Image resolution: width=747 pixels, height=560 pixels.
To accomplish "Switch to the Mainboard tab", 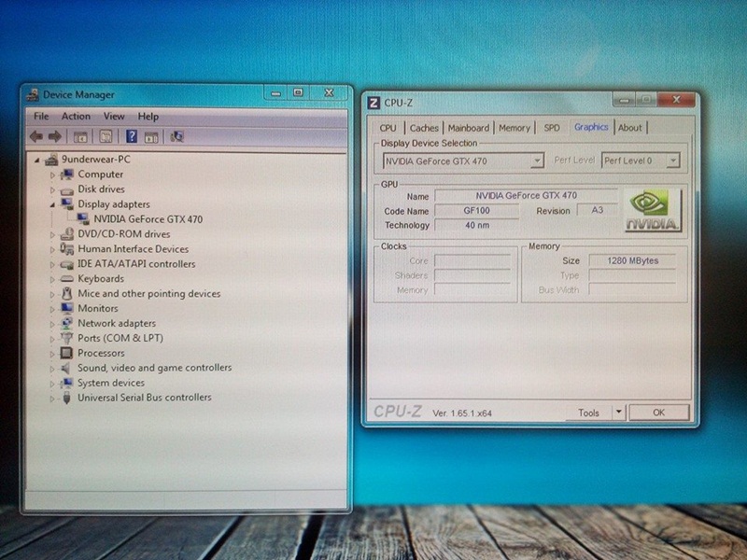I will (469, 128).
